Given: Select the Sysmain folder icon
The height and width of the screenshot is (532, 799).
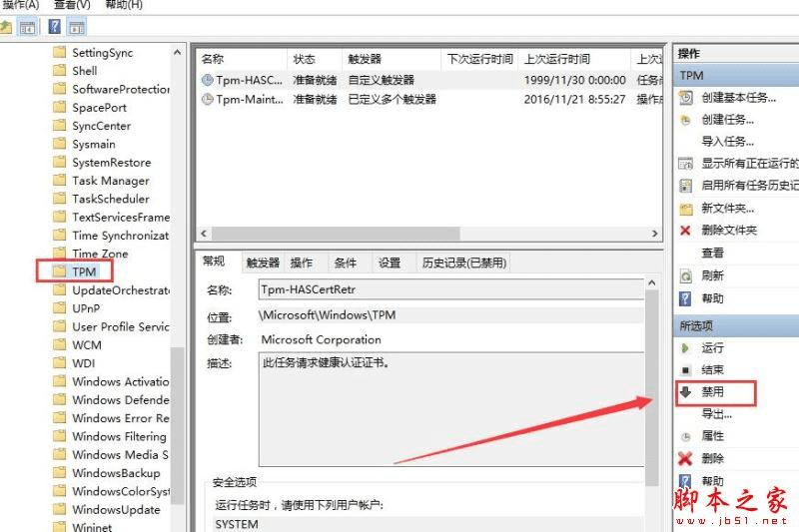Looking at the screenshot, I should coord(60,144).
